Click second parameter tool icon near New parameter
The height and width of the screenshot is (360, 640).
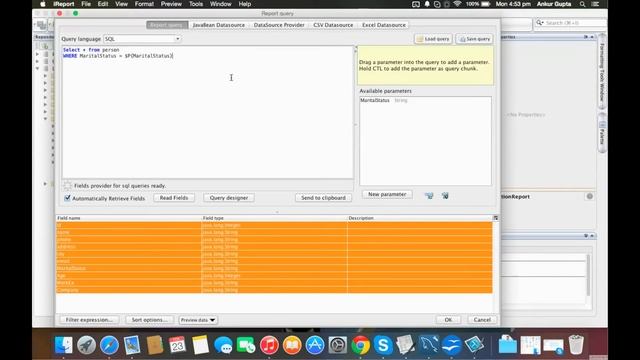pyautogui.click(x=445, y=196)
